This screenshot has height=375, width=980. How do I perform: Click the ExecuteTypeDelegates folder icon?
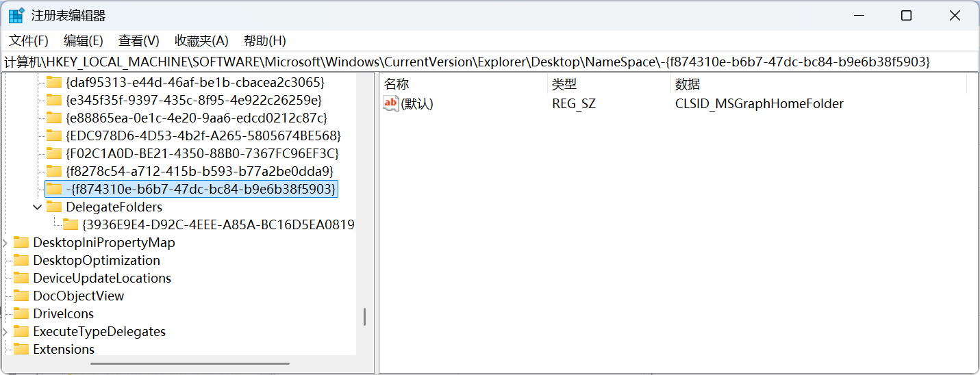pos(21,331)
